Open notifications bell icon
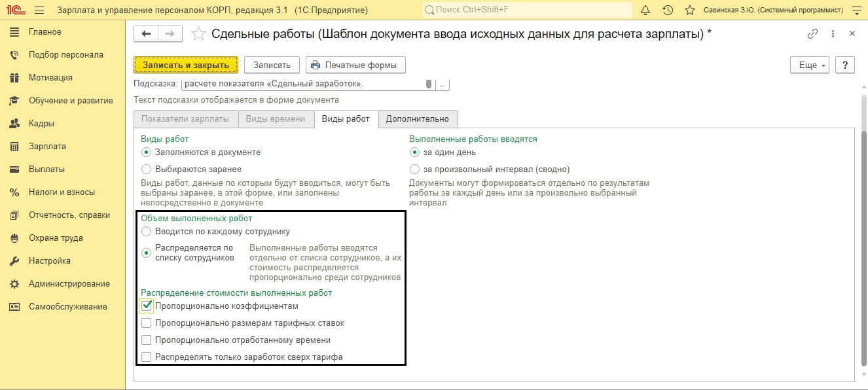Image resolution: width=868 pixels, height=390 pixels. 645,10
